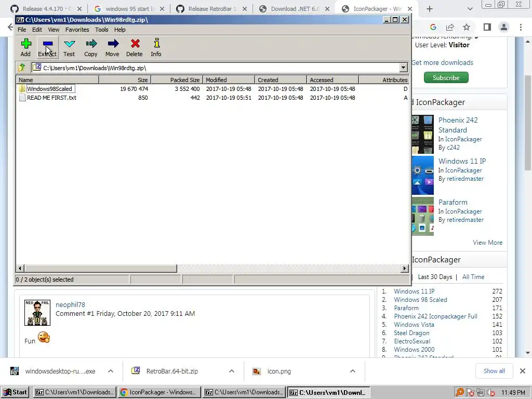Select the Copy toolbar icon
This screenshot has height=399, width=532.
tap(91, 47)
